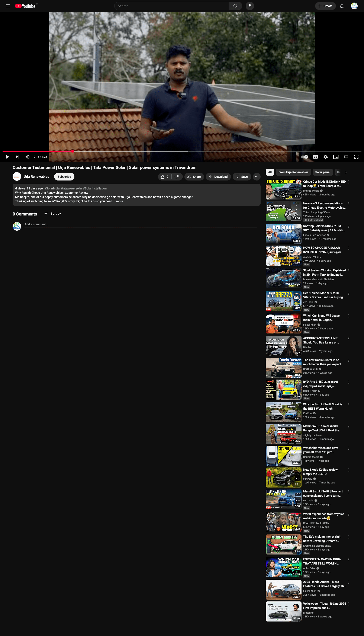Open menu for Accountant Explains video

tap(349, 339)
